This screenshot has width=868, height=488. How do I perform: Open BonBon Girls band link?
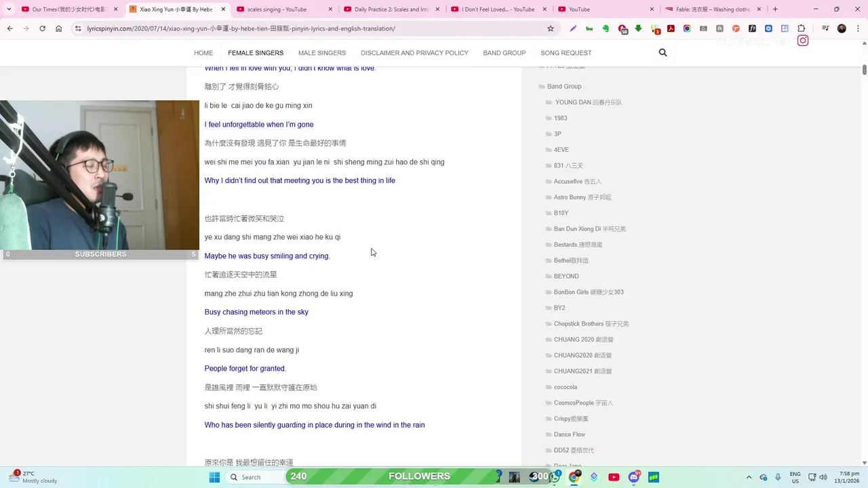pyautogui.click(x=589, y=292)
